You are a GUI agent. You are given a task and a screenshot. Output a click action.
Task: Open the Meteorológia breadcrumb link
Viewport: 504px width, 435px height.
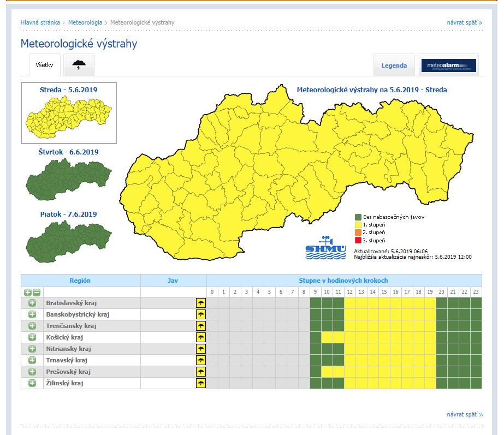coord(85,22)
